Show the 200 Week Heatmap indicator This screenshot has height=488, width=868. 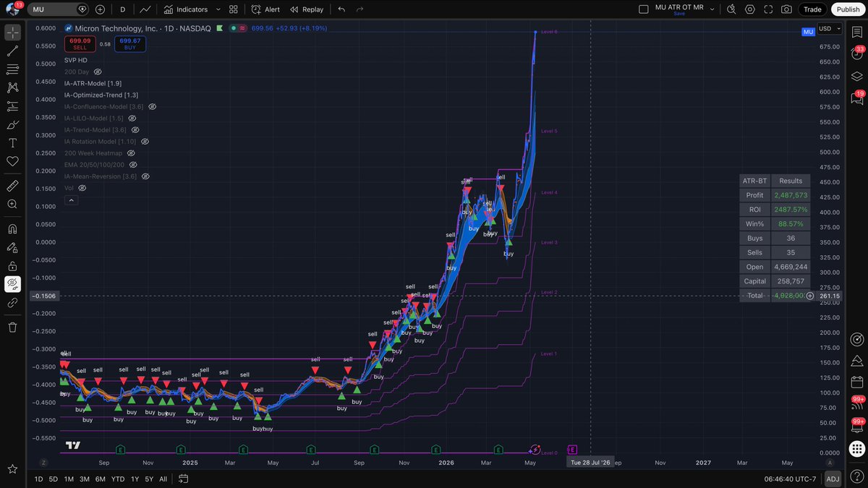coord(131,153)
